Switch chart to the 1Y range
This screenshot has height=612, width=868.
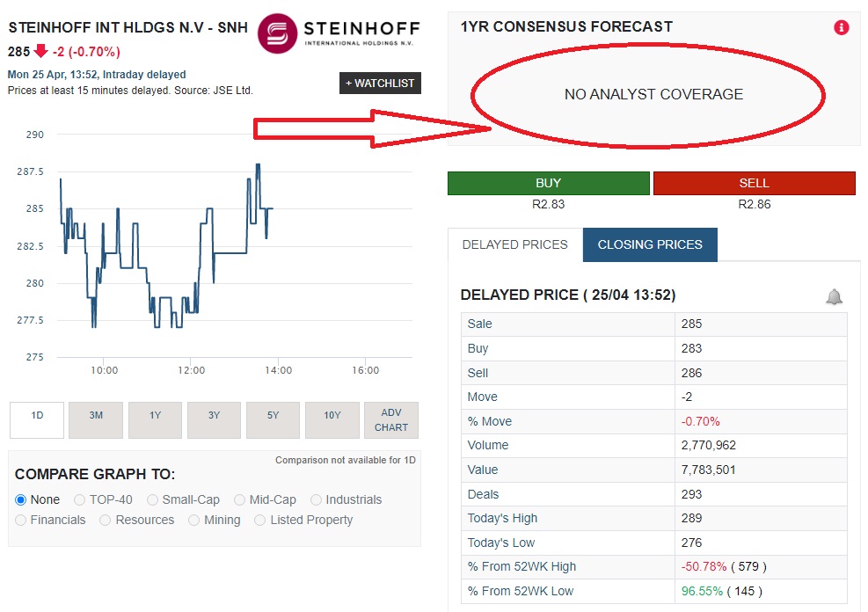pyautogui.click(x=155, y=419)
